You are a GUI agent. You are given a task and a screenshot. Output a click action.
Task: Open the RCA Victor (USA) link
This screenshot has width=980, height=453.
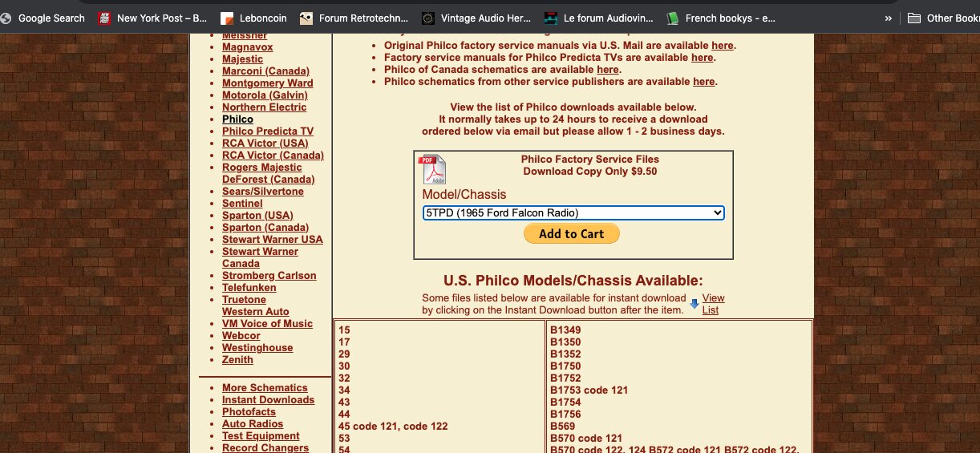(265, 144)
